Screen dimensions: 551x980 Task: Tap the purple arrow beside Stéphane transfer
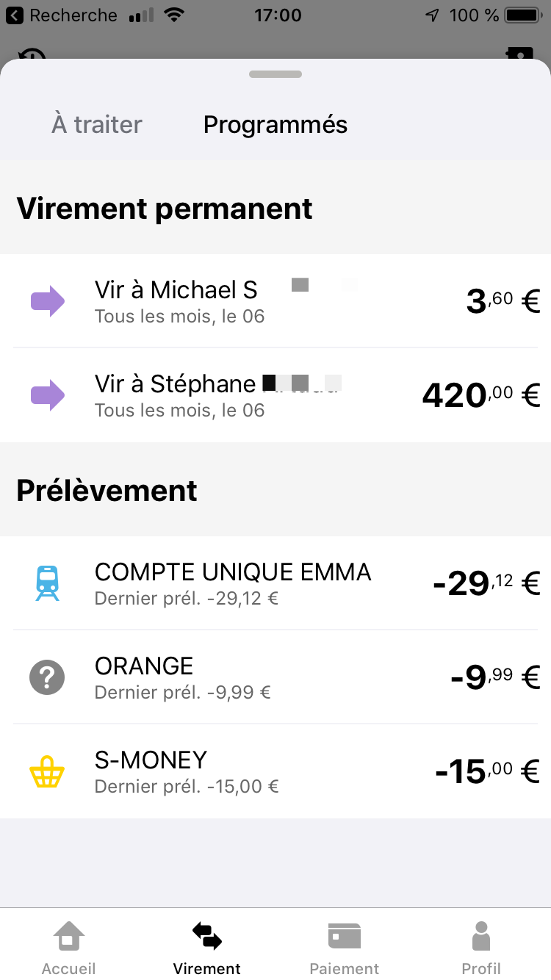[47, 395]
